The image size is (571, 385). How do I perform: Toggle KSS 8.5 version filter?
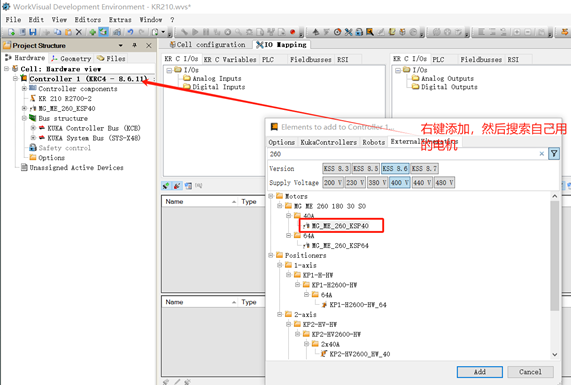click(x=366, y=168)
